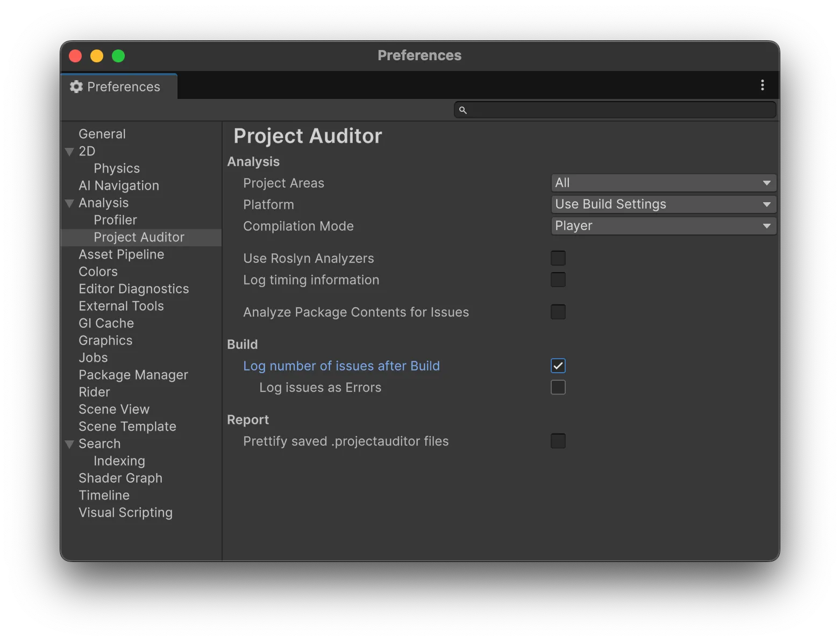
Task: Toggle Log timing information checkbox
Action: pyautogui.click(x=558, y=280)
